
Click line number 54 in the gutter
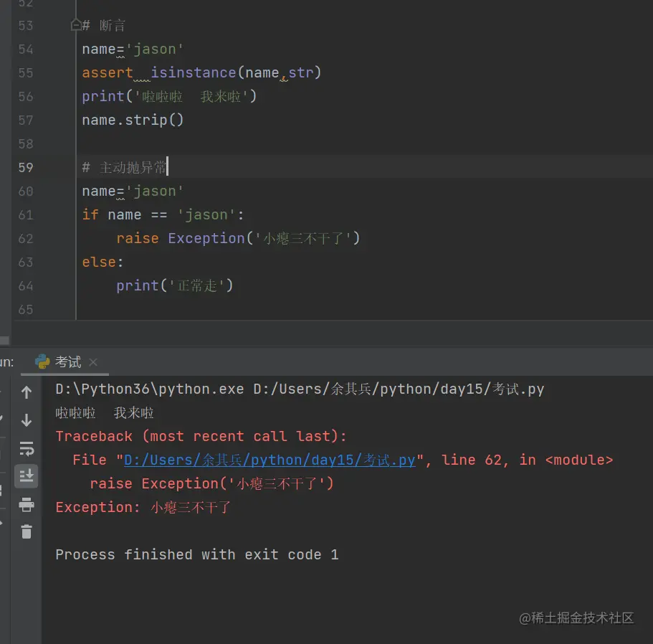25,49
